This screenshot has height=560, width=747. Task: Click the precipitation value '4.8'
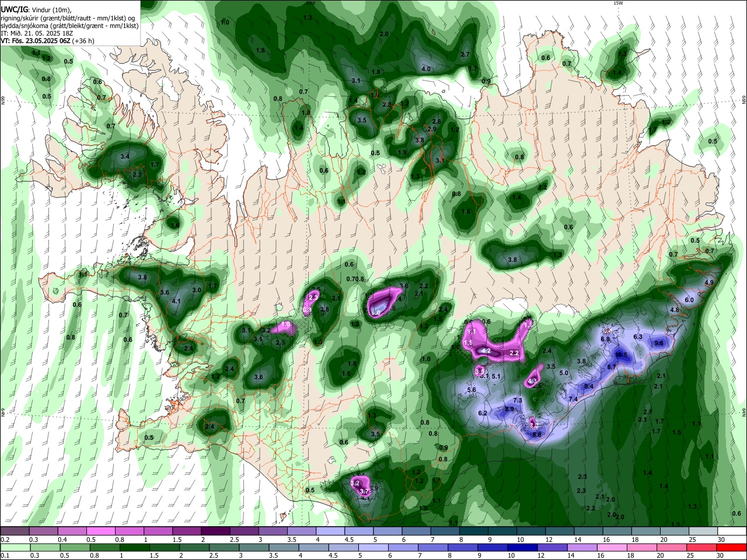point(675,310)
